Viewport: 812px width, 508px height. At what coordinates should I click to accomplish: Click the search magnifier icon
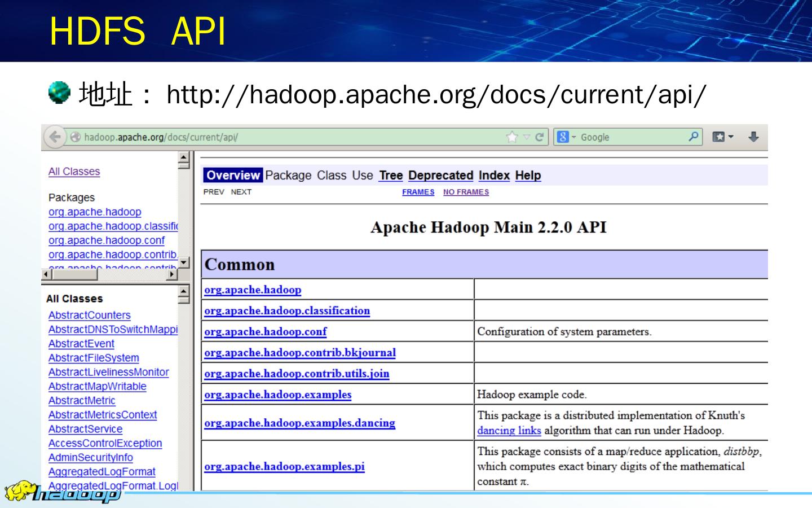tap(693, 137)
